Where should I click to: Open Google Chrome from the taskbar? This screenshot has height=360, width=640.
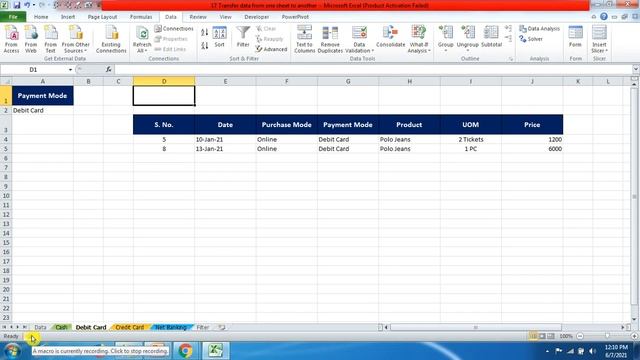[185, 351]
